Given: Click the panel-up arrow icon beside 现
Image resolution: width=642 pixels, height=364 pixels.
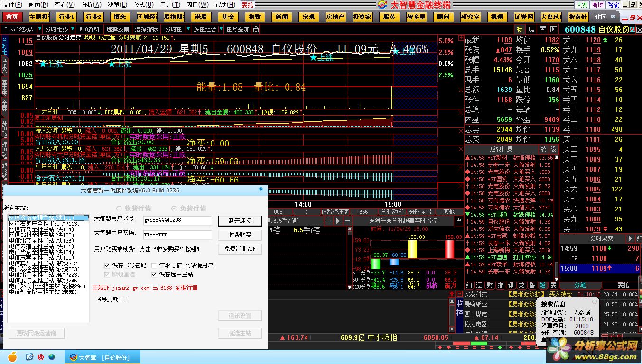Looking at the screenshot, I should (542, 29).
